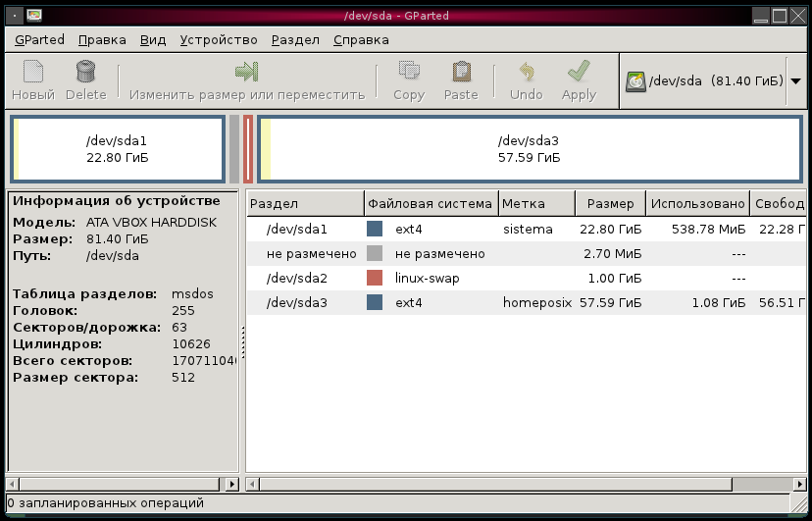Select the /dev/sda (81.40 ГиБ) device combo box
The image size is (812, 521).
tap(713, 80)
